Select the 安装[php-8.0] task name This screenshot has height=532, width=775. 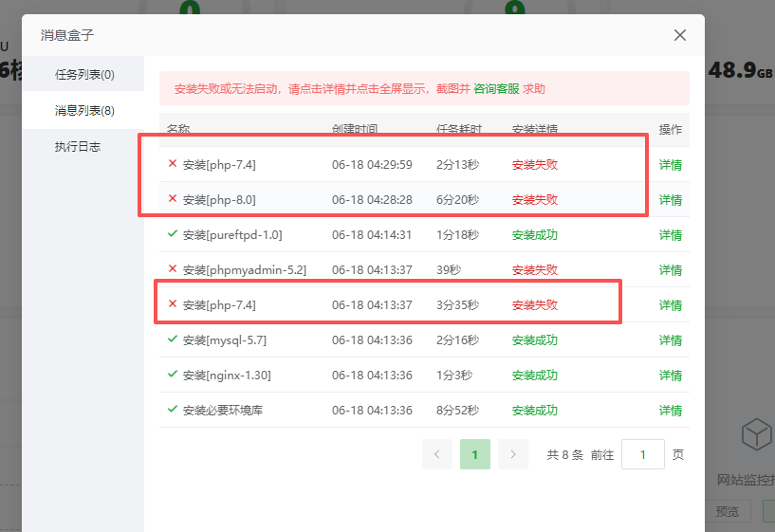click(x=219, y=200)
